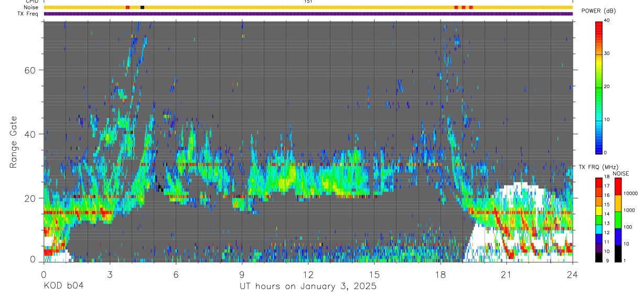The image size is (644, 297).
Task: Click the range gate 40 tick label
Action: [30, 134]
